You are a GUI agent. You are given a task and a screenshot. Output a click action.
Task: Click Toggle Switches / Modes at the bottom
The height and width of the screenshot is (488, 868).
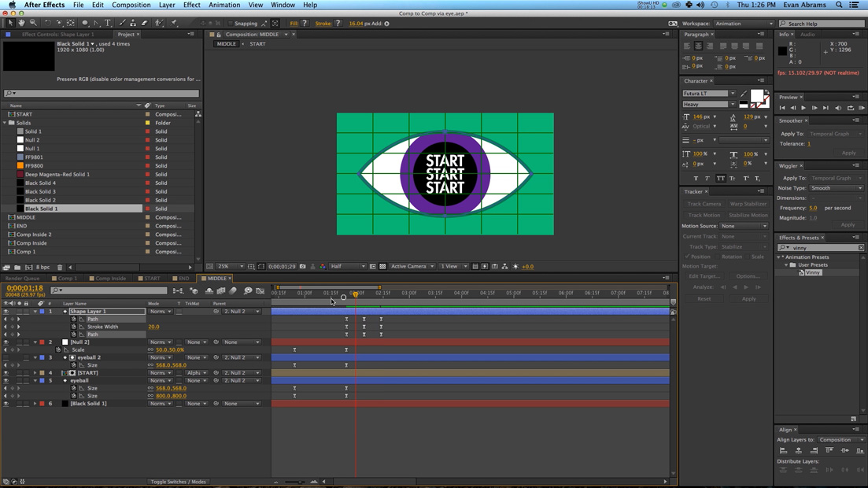pyautogui.click(x=179, y=482)
